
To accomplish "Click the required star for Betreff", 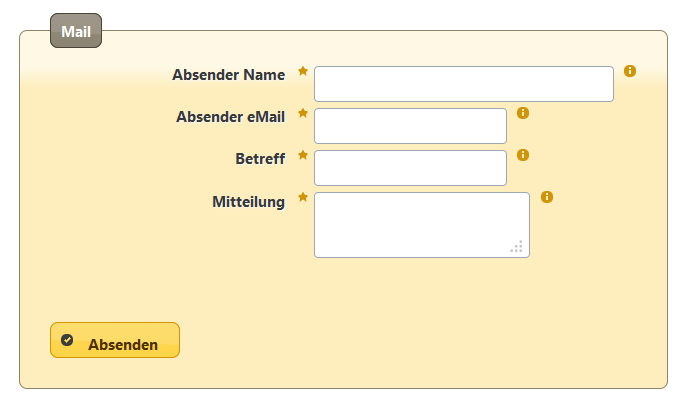I will click(303, 155).
